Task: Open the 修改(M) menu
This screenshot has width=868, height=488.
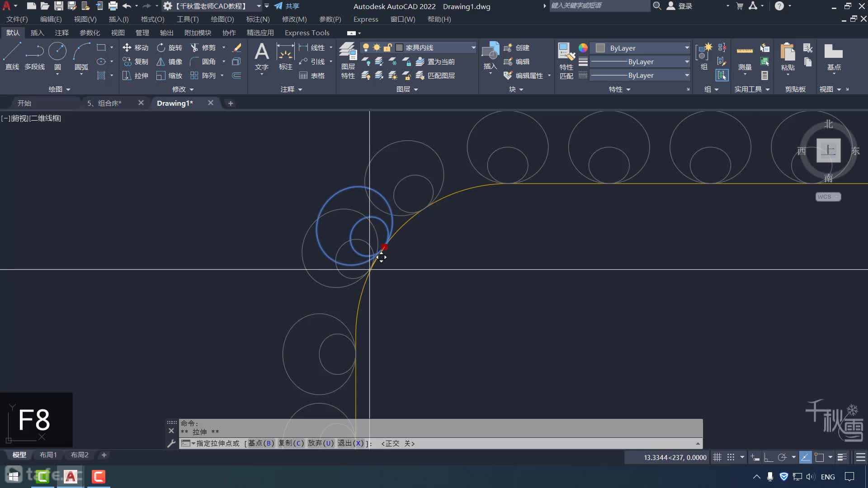Action: pos(294,19)
